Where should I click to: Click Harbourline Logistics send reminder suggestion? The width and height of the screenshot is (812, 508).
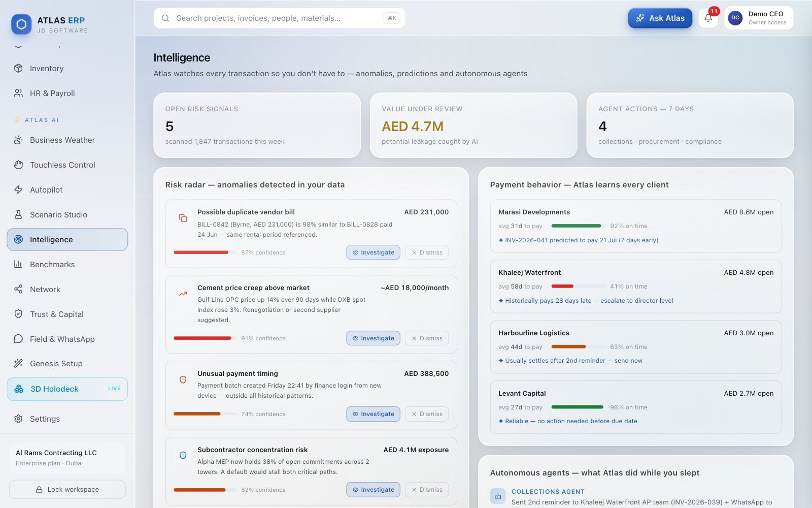[x=570, y=361]
